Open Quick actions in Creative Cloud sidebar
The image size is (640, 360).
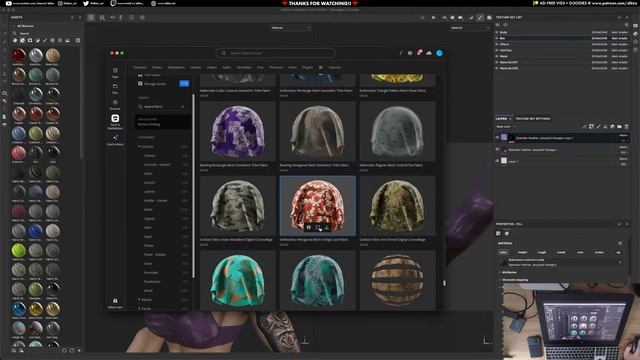(x=115, y=140)
